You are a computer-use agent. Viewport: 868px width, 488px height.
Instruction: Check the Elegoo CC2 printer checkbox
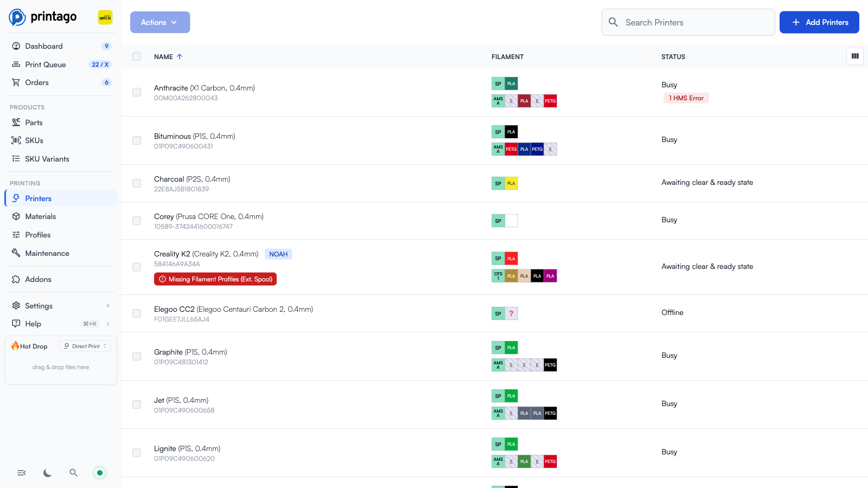click(x=137, y=313)
